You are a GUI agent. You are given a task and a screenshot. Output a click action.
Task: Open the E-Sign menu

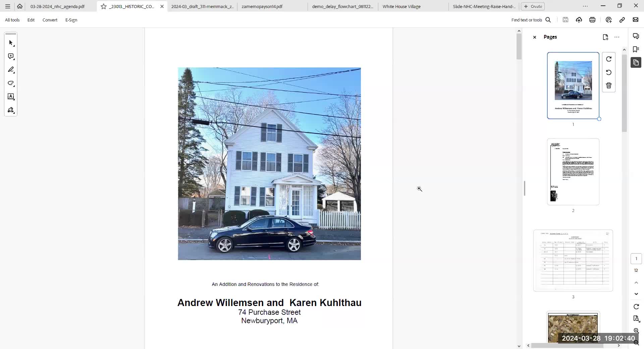(71, 20)
